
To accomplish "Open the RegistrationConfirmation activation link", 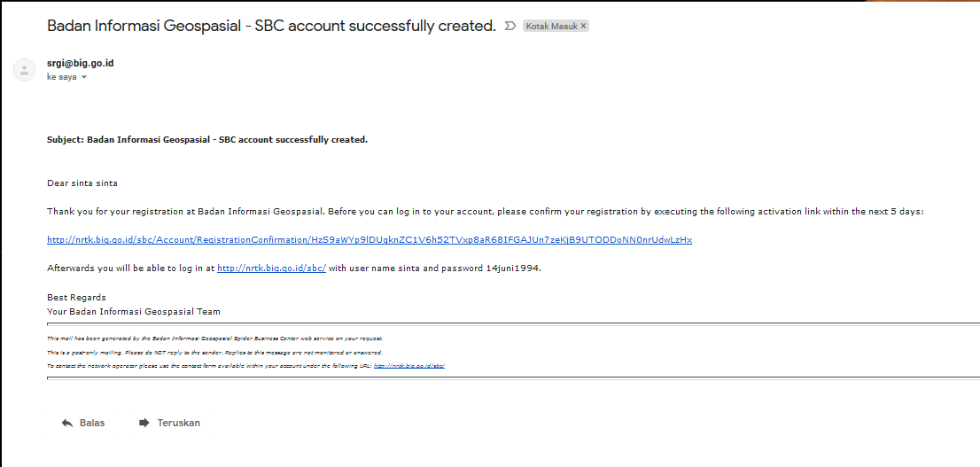I will click(x=369, y=239).
